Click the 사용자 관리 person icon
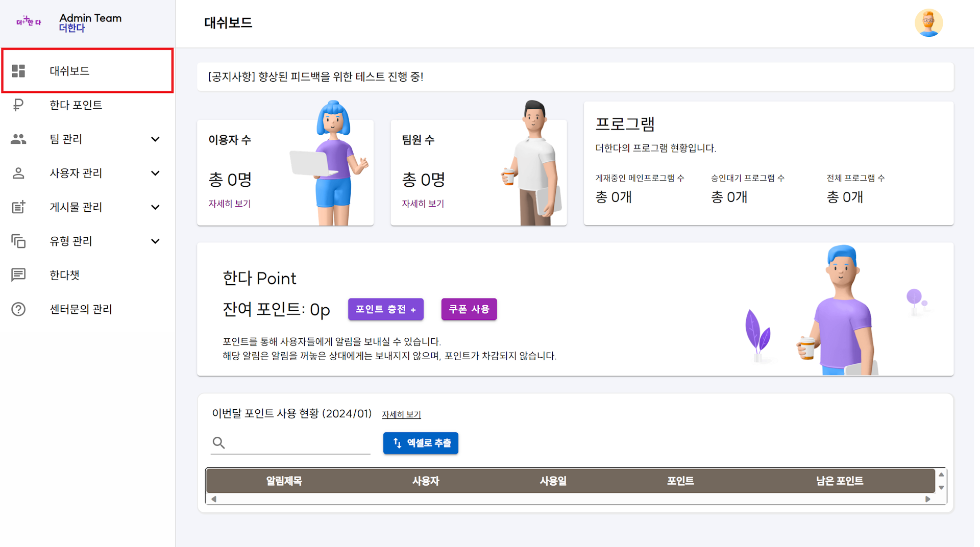The image size is (980, 547). 18,173
